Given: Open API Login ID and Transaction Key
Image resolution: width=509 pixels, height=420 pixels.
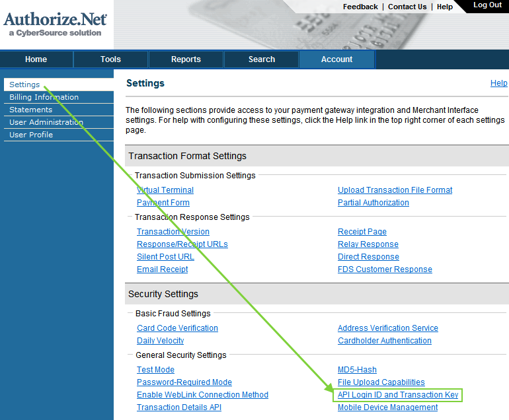Looking at the screenshot, I should point(398,395).
